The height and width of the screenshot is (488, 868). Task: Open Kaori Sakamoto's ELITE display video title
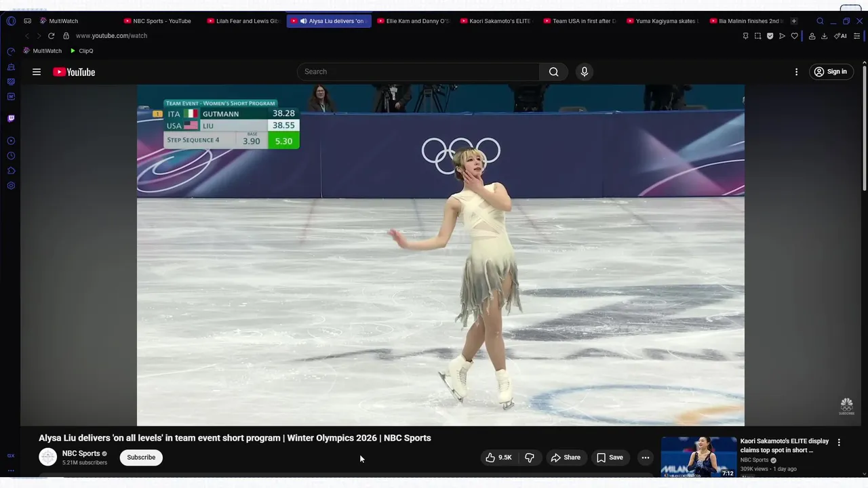coord(785,446)
